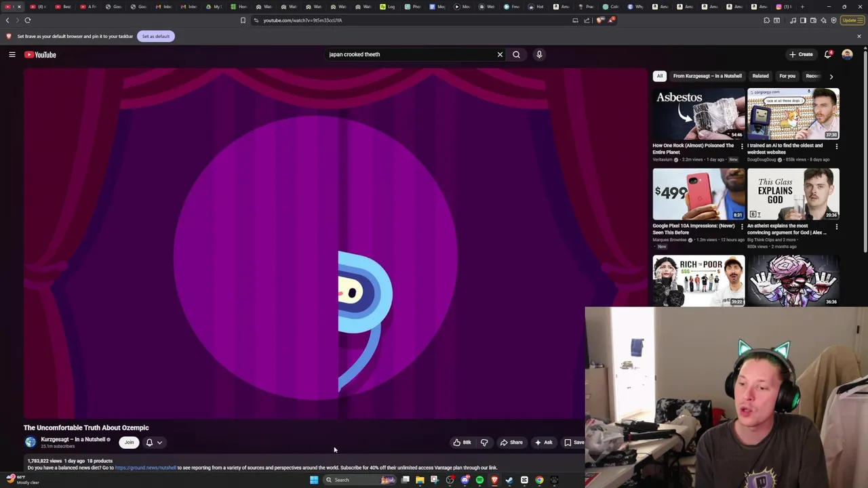
Task: Click the Ask AI button
Action: click(543, 443)
